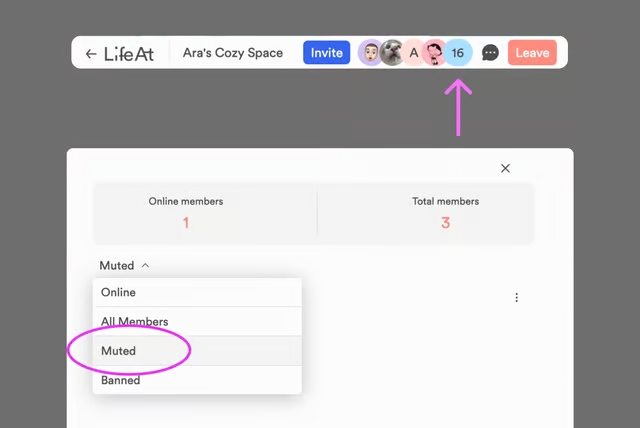Click the Total members count

pyautogui.click(x=445, y=222)
